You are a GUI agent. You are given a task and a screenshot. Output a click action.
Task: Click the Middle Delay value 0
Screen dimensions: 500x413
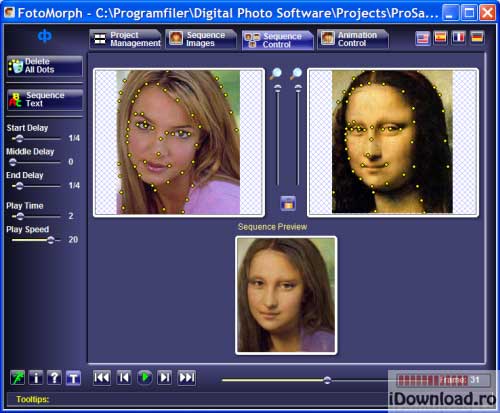tap(71, 162)
